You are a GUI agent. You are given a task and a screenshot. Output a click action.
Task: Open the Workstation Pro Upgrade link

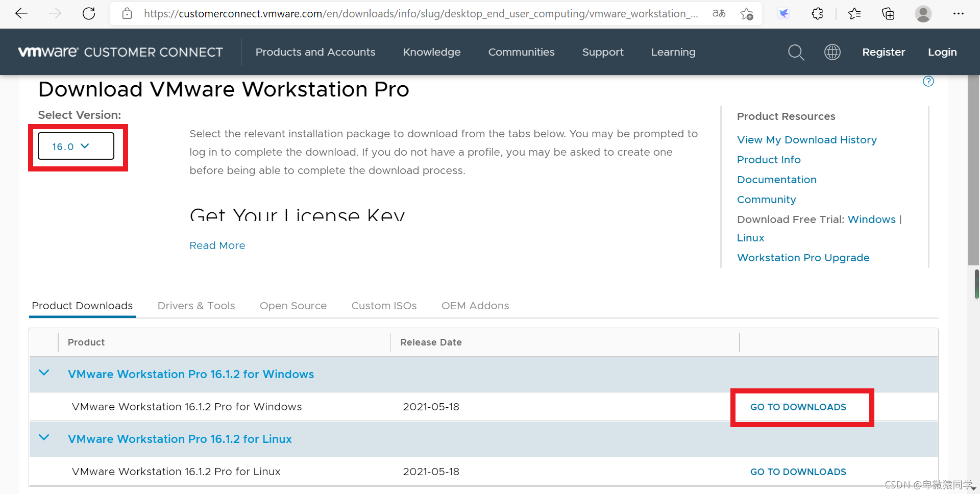(803, 258)
